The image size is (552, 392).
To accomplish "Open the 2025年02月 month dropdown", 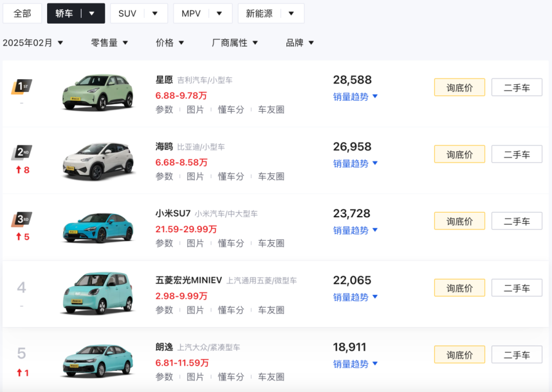I will 33,42.
